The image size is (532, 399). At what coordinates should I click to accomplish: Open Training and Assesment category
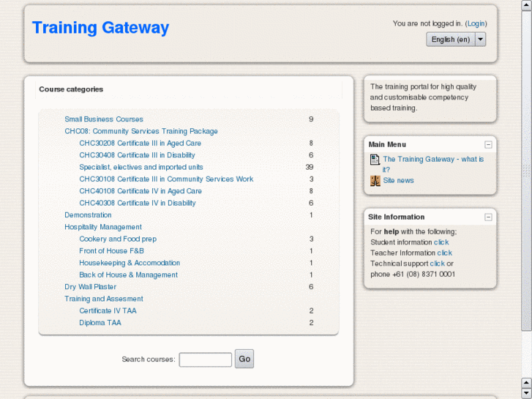click(104, 299)
